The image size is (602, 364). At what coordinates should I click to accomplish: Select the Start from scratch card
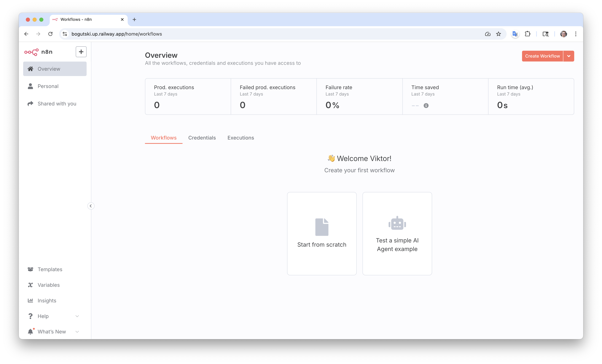click(x=321, y=234)
